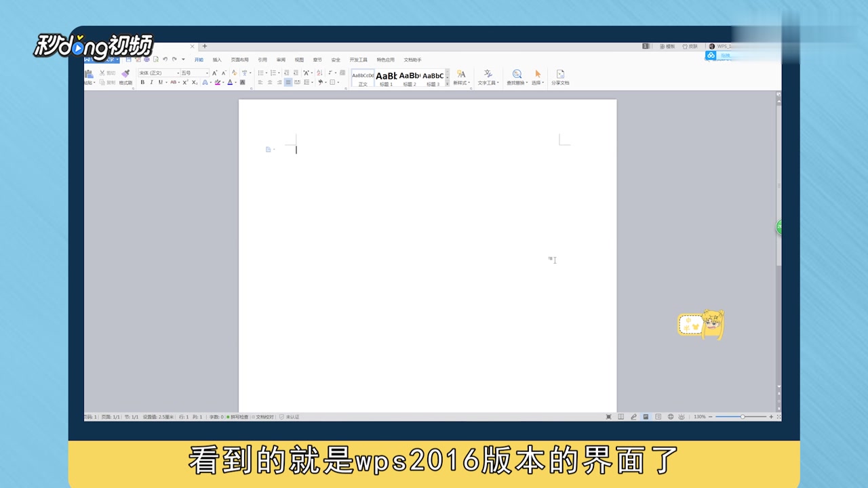
Task: Click the zoom slider handle in status bar
Action: 743,417
